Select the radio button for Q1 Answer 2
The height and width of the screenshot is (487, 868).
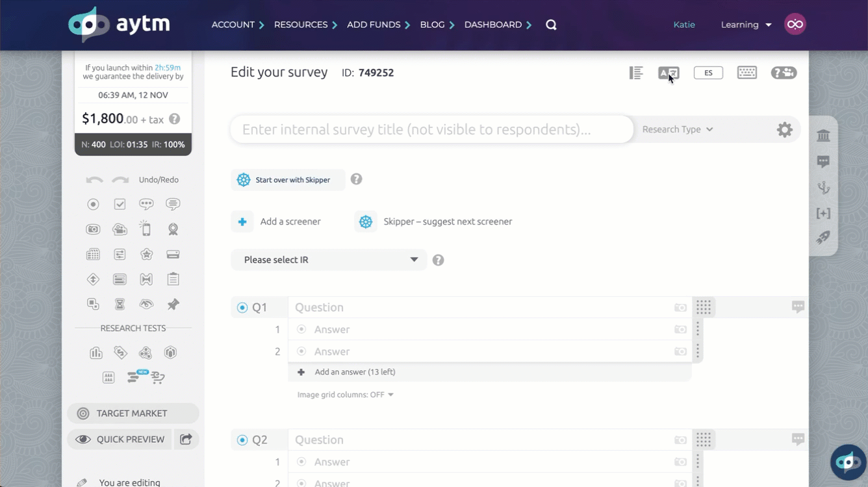pos(301,352)
